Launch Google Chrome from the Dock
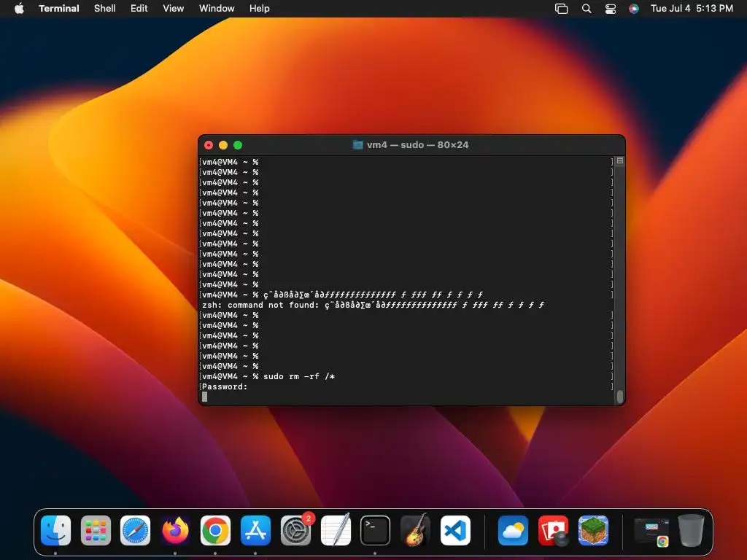The width and height of the screenshot is (747, 560). pyautogui.click(x=215, y=530)
